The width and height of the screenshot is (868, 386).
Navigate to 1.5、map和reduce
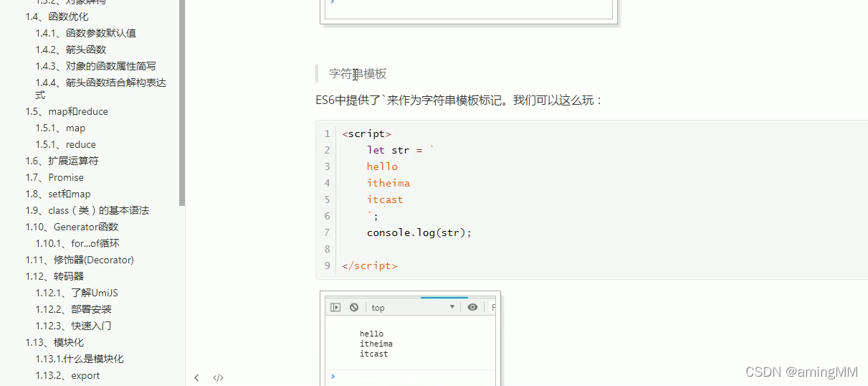click(x=67, y=111)
